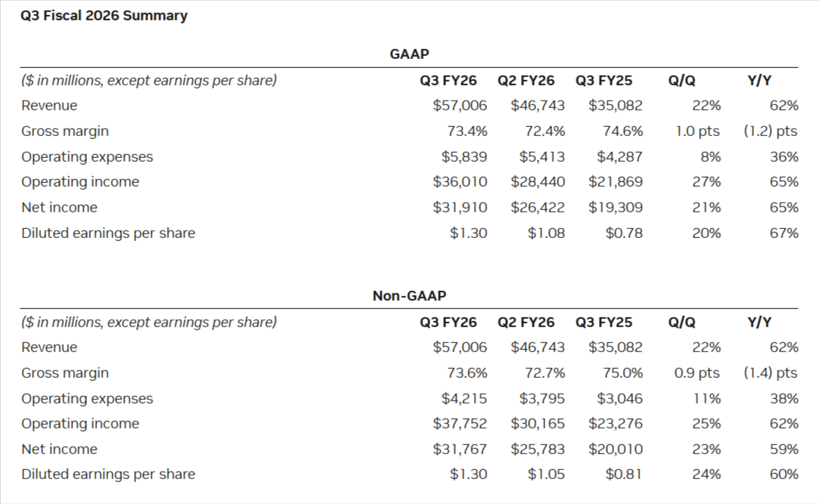Select Non-GAAP Y/Y gross margin (1.4) pts
Image resolution: width=819 pixels, height=504 pixels.
pos(770,373)
